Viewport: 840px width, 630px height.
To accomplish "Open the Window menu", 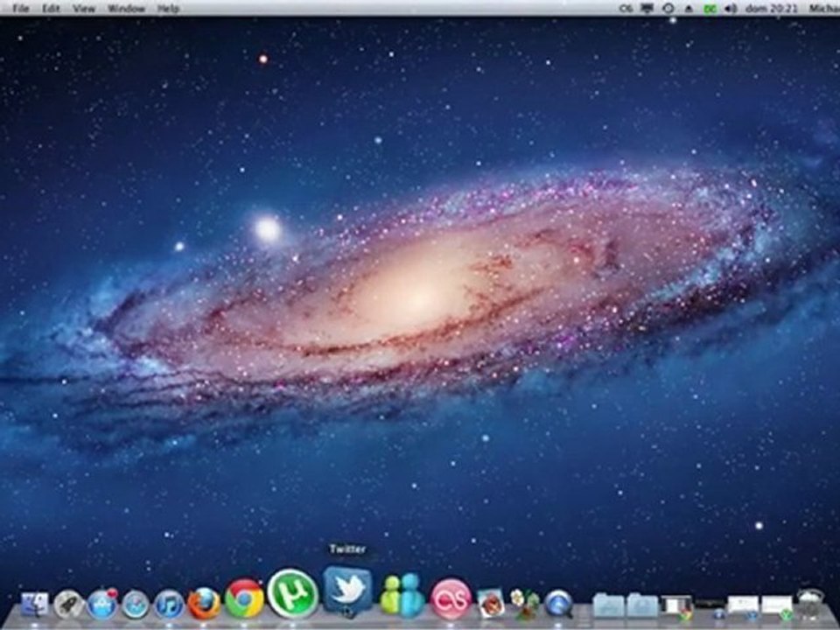I will point(126,8).
